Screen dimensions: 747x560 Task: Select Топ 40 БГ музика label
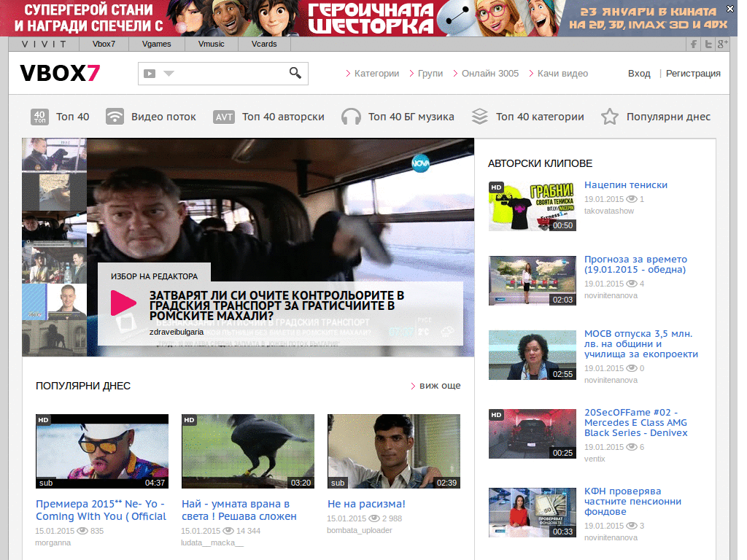pyautogui.click(x=411, y=117)
